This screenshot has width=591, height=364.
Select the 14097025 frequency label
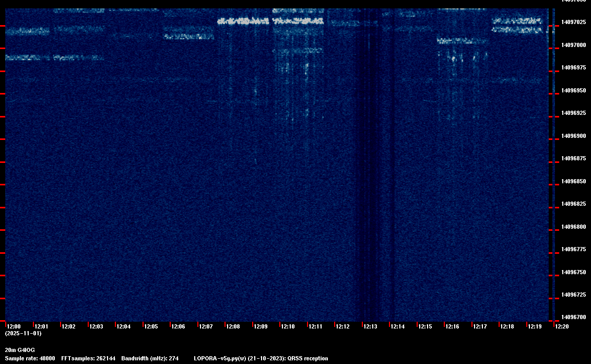pyautogui.click(x=574, y=22)
